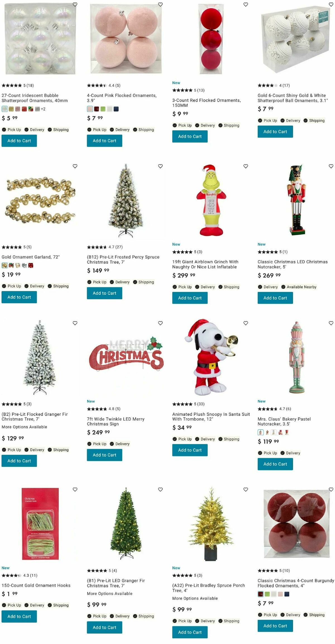The width and height of the screenshot is (335, 644).
Task: Open Mrs. Claus' Bakery Pastel Nutcracker link
Action: (x=284, y=421)
